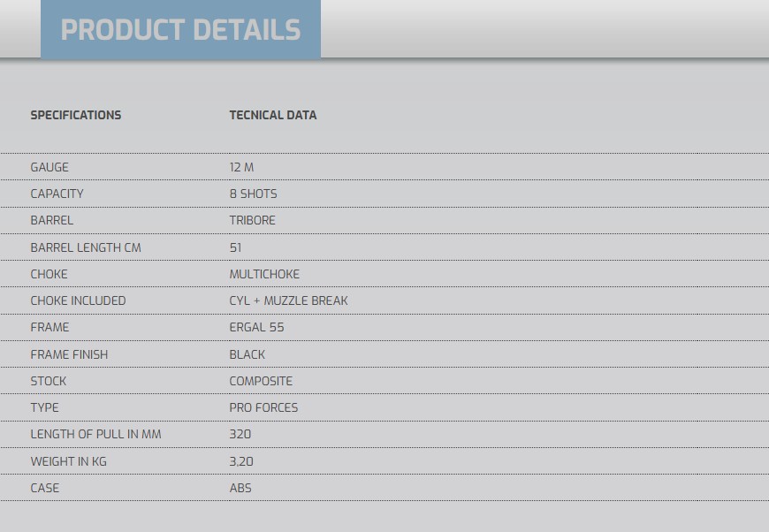This screenshot has height=532, width=769.
Task: Select the GAUGE row label
Action: pos(49,167)
